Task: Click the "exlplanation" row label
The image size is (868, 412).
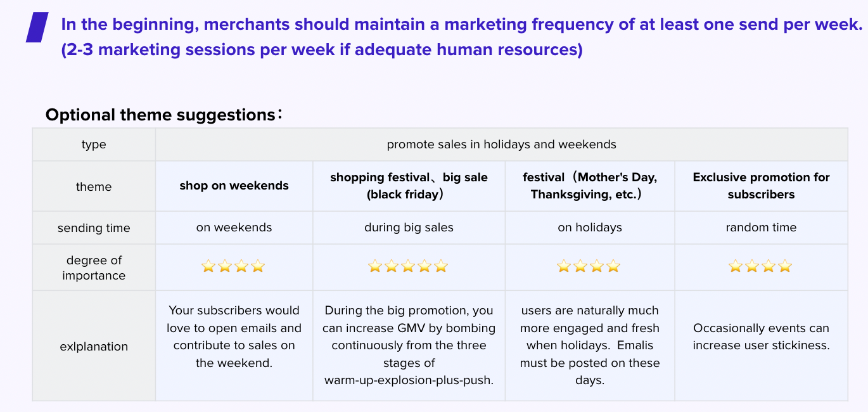Action: click(x=94, y=346)
